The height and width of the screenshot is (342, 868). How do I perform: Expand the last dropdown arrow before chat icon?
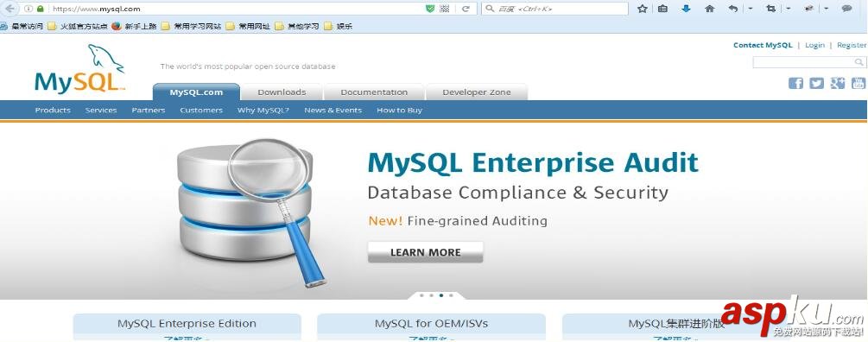[x=827, y=9]
